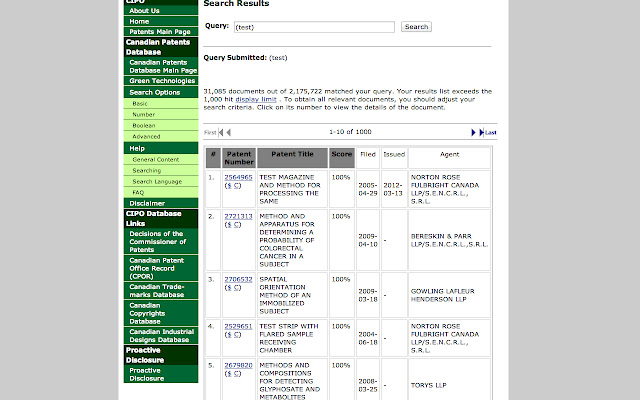Open the display limit link
The width and height of the screenshot is (640, 400).
[x=256, y=99]
